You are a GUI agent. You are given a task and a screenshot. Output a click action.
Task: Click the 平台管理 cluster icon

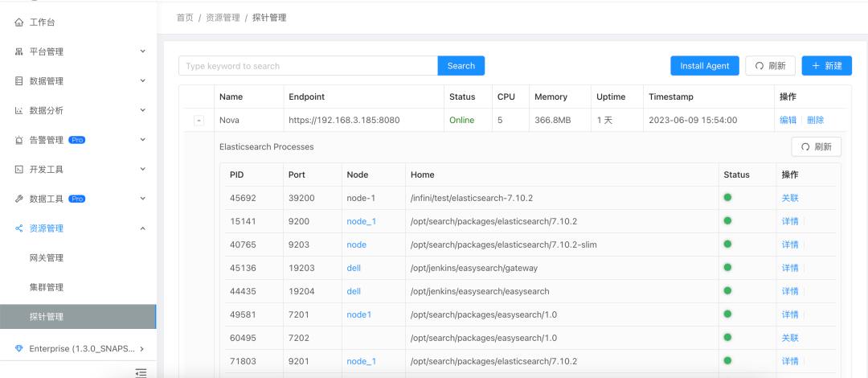coord(18,52)
